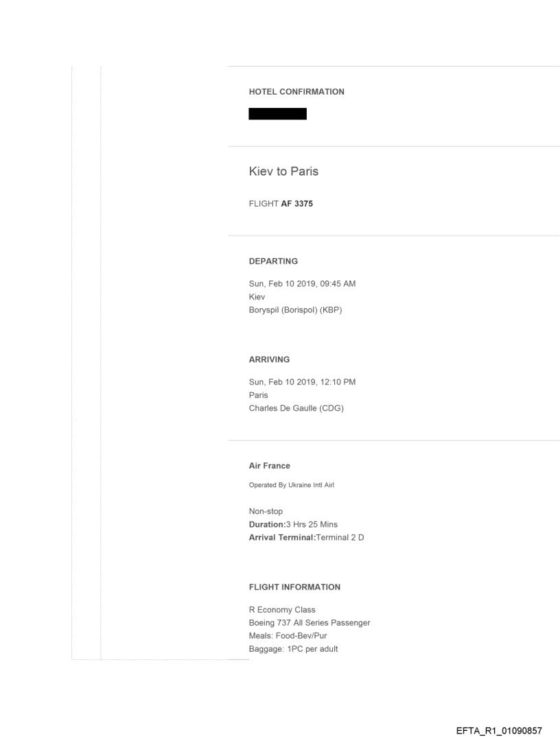Click the DEPARTING section heading
Screen dimensions: 560x737
coord(273,262)
